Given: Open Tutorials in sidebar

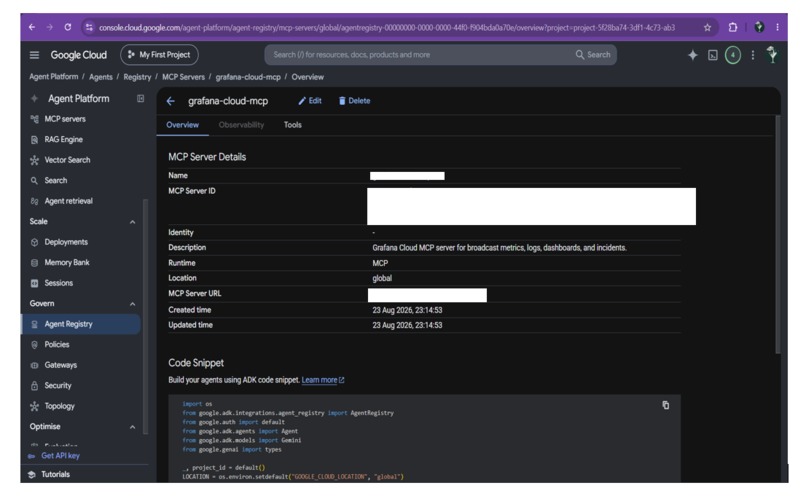Looking at the screenshot, I should click(x=55, y=474).
